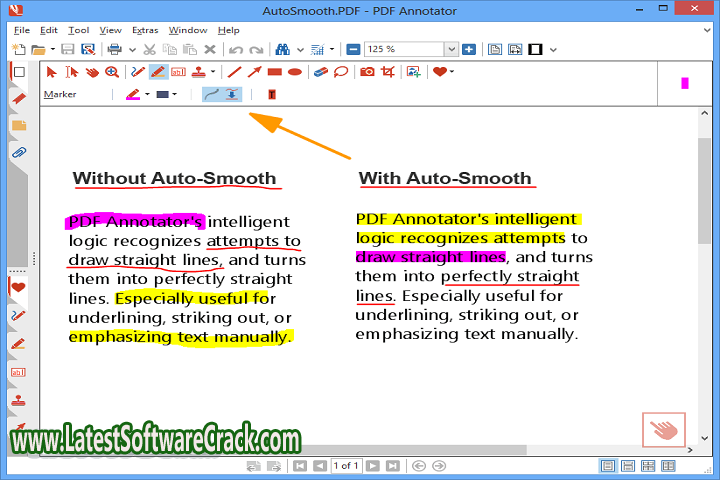Click the magenta tool preview swatch

(x=685, y=83)
